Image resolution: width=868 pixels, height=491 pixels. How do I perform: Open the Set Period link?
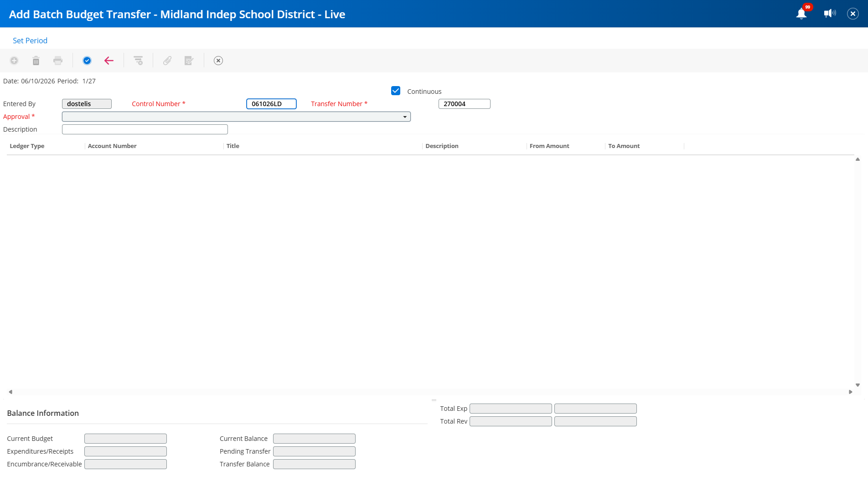[x=30, y=41]
